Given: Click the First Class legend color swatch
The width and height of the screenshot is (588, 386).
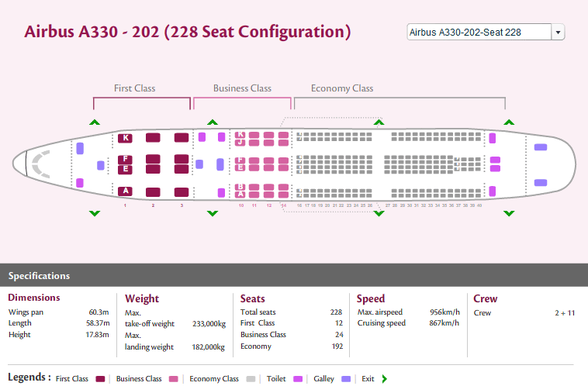Looking at the screenshot, I should click(x=100, y=379).
